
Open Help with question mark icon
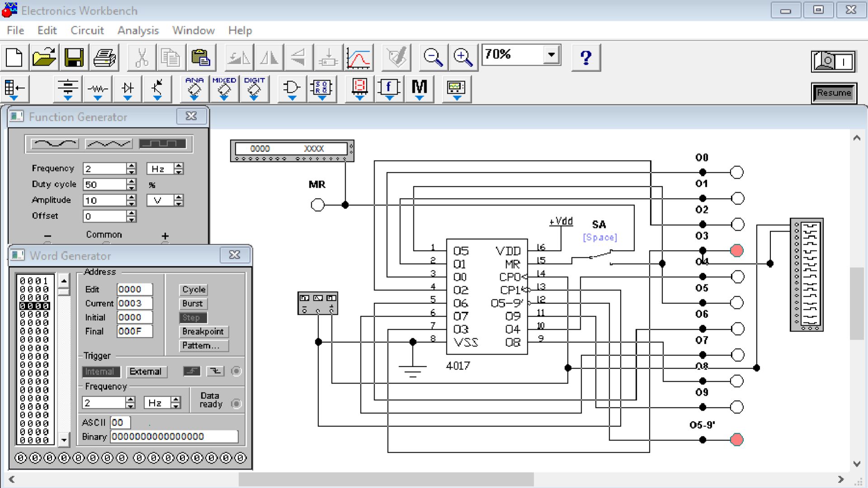(x=586, y=57)
